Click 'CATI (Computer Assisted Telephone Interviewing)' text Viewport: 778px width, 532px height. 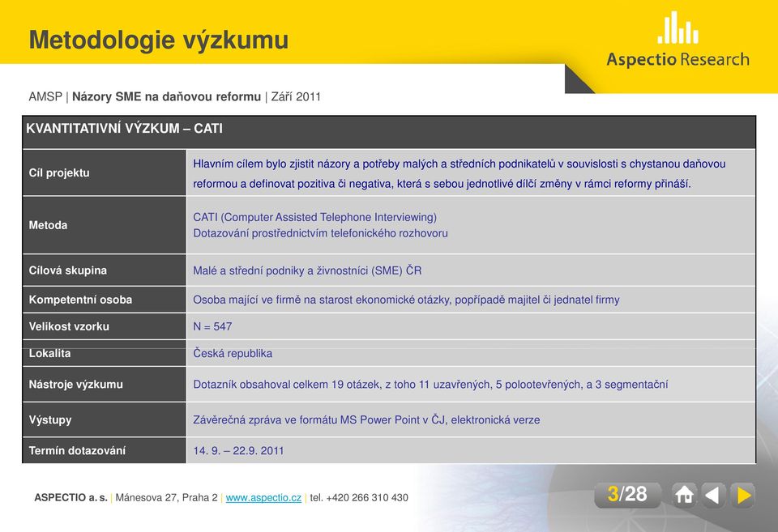point(315,217)
